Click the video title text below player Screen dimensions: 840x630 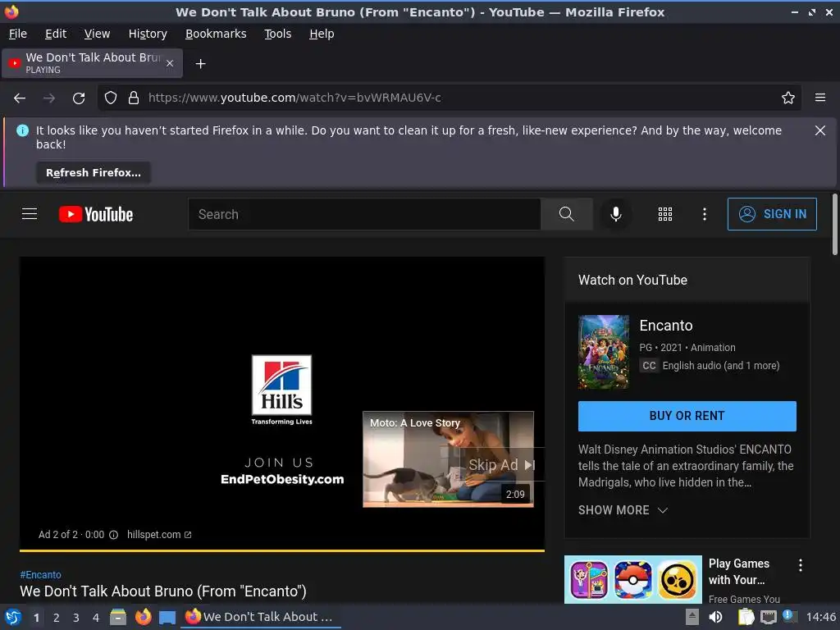[x=163, y=591]
